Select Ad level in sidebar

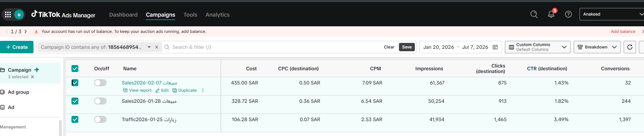11,107
